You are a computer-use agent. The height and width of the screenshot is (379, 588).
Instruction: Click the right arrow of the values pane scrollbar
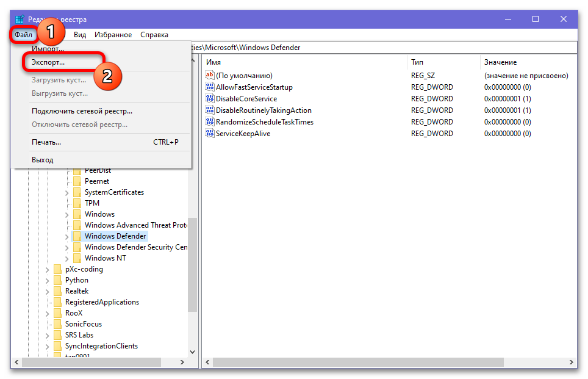(571, 362)
